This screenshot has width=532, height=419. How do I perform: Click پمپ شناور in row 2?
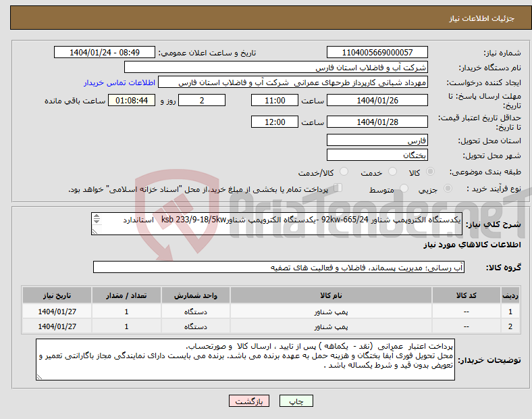click(331, 326)
